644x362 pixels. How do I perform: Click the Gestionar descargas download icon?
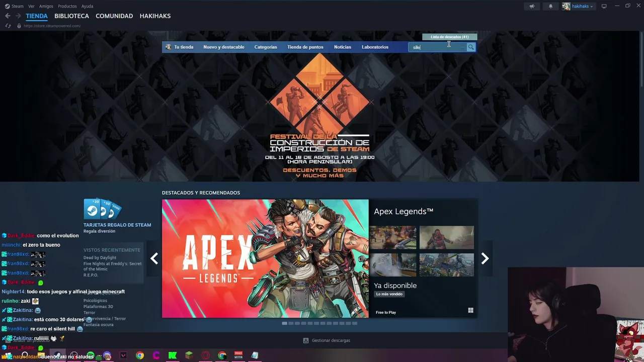[305, 340]
